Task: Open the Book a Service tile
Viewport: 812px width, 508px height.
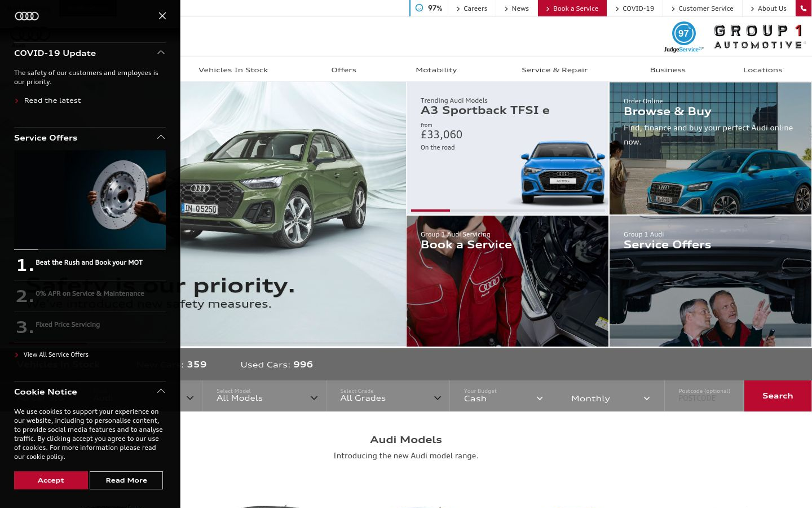Action: tap(507, 281)
